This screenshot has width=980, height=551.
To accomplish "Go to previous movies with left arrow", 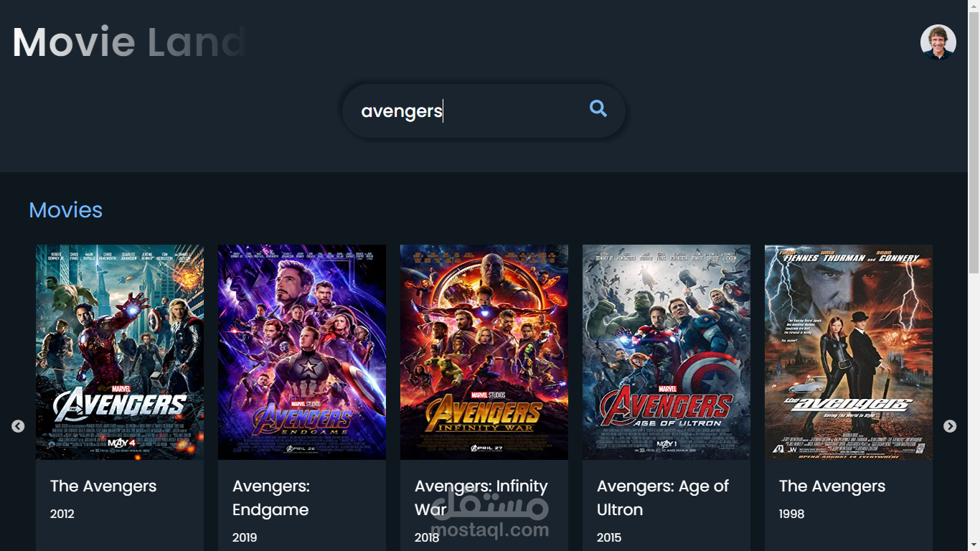I will click(18, 426).
